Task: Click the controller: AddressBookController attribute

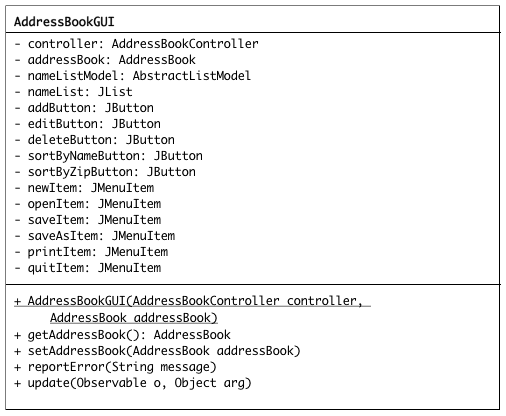Action: coord(136,44)
